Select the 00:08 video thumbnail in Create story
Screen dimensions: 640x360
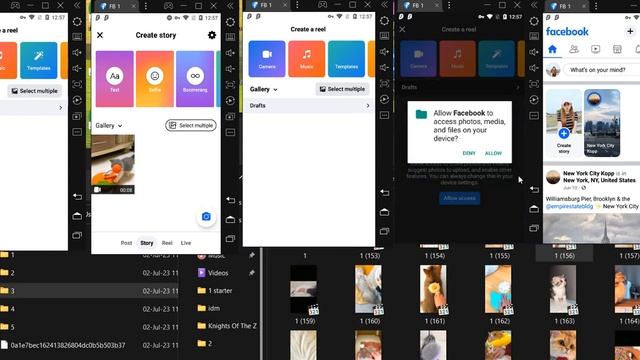click(113, 164)
